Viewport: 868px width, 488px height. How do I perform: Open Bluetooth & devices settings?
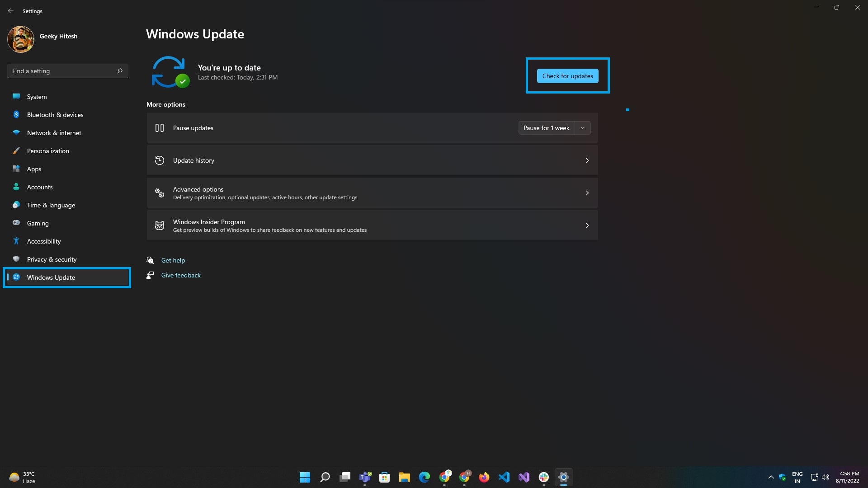68,115
